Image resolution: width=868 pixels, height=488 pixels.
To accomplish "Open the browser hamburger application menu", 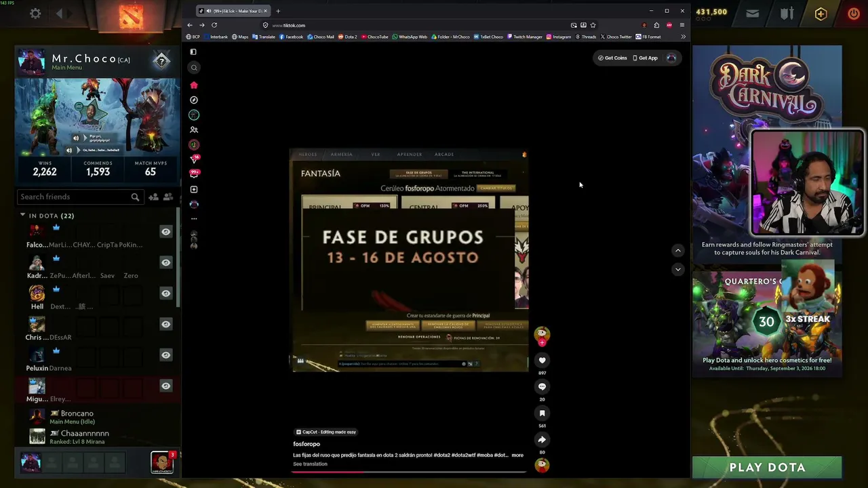I will 682,25.
